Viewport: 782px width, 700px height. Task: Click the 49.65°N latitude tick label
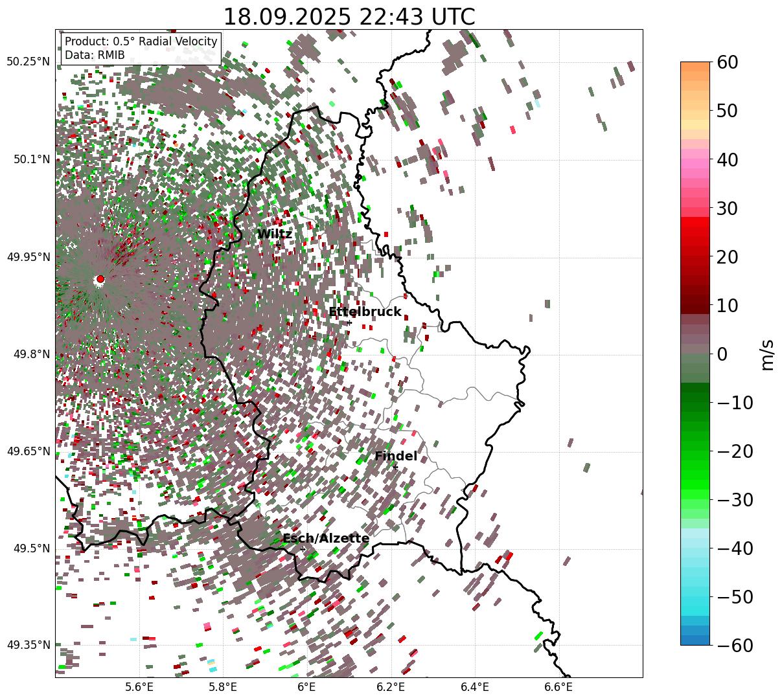[x=28, y=451]
